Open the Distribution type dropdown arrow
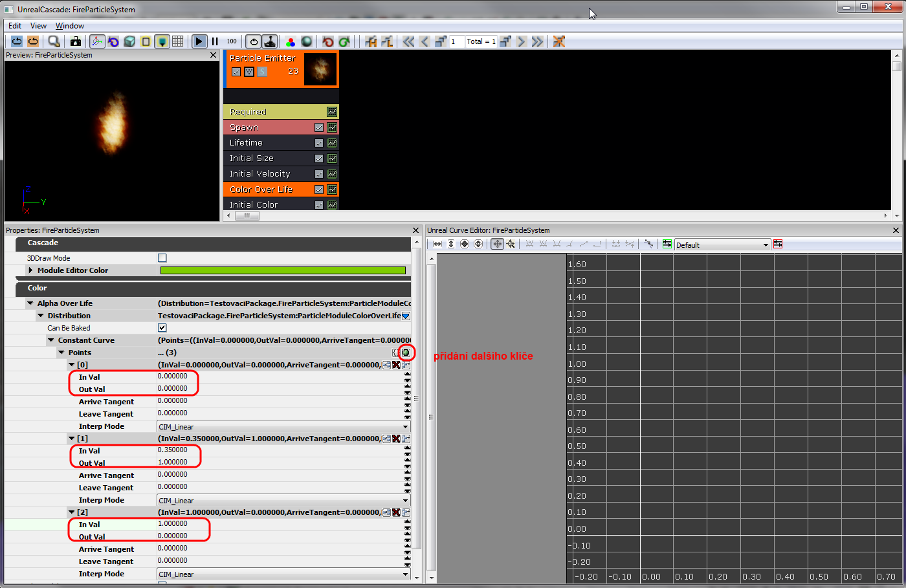The height and width of the screenshot is (588, 906). (x=406, y=316)
